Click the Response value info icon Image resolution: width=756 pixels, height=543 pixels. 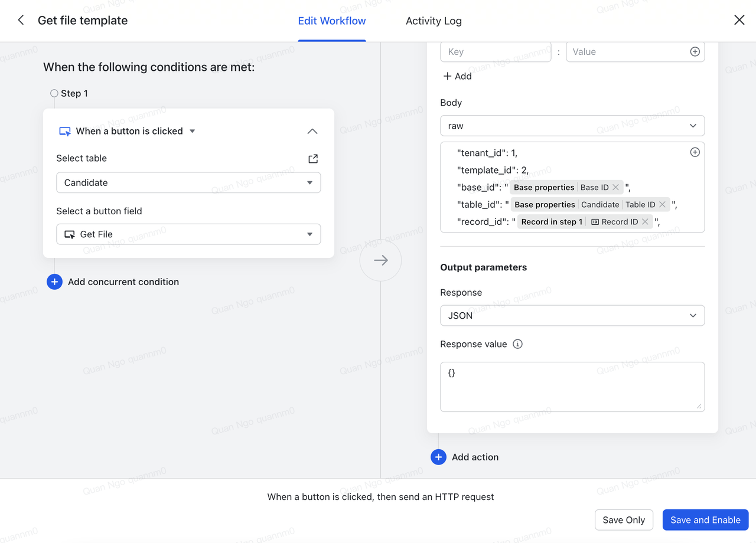(x=517, y=344)
